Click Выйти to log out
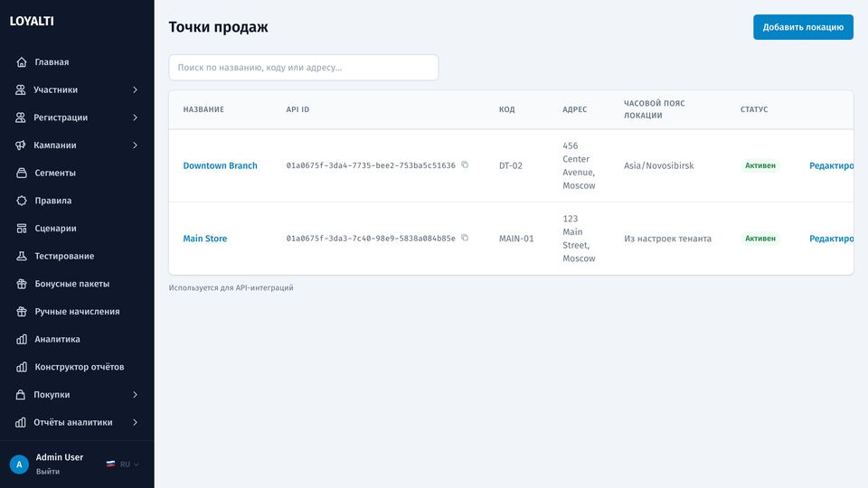The width and height of the screenshot is (868, 488). (48, 472)
